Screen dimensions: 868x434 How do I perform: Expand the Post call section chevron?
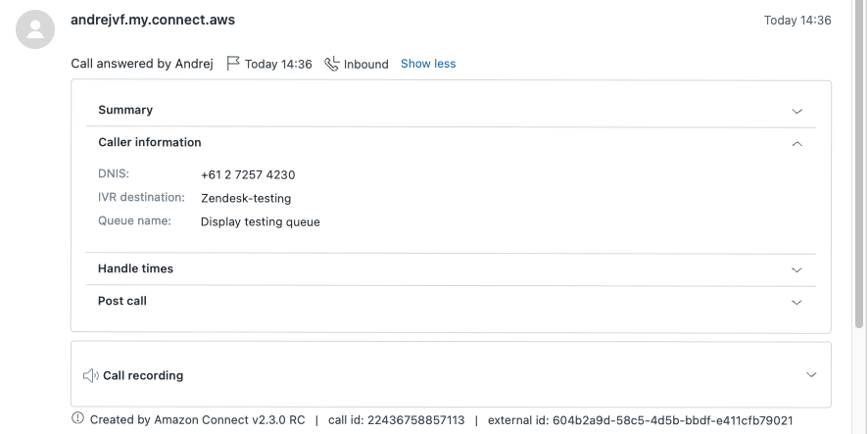click(796, 302)
